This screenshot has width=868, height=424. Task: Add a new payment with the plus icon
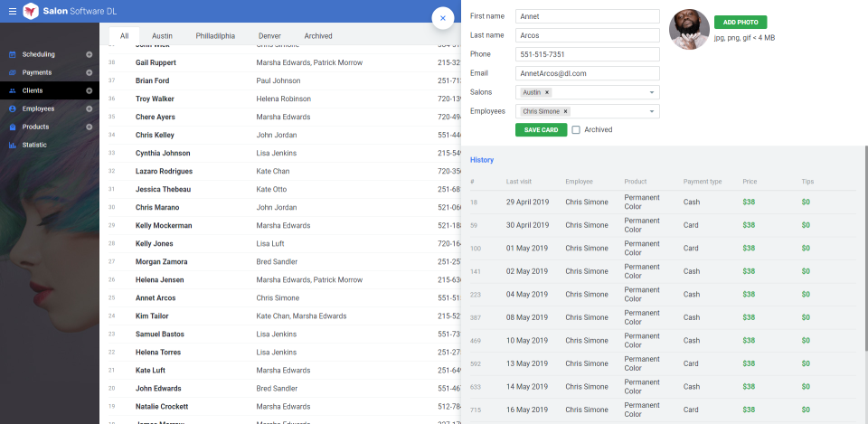pyautogui.click(x=89, y=72)
